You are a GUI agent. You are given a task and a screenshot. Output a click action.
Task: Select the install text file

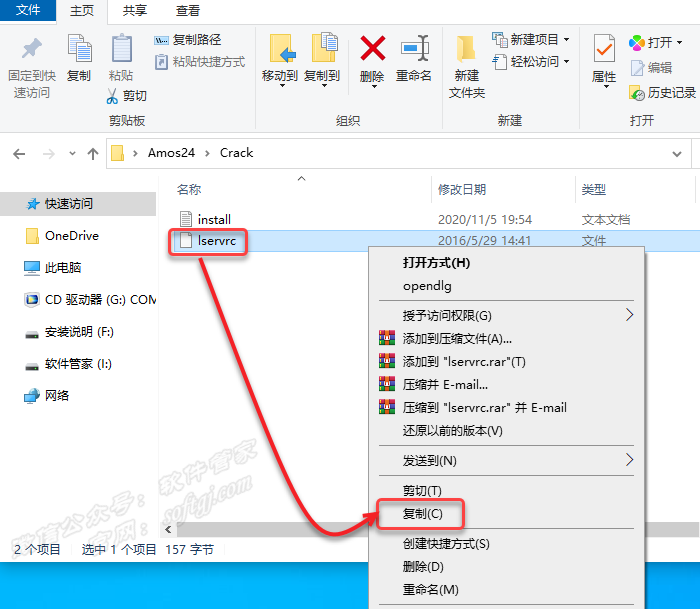click(205, 219)
